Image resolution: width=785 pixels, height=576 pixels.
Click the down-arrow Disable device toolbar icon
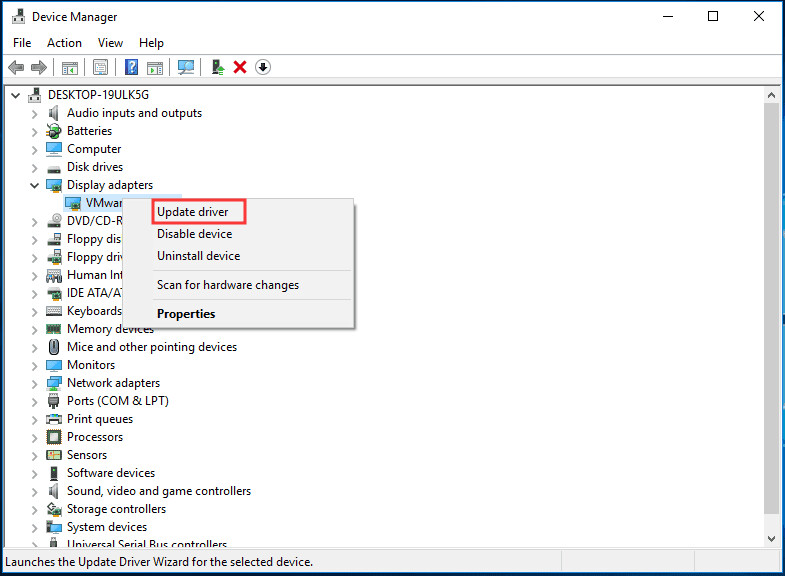click(x=263, y=67)
